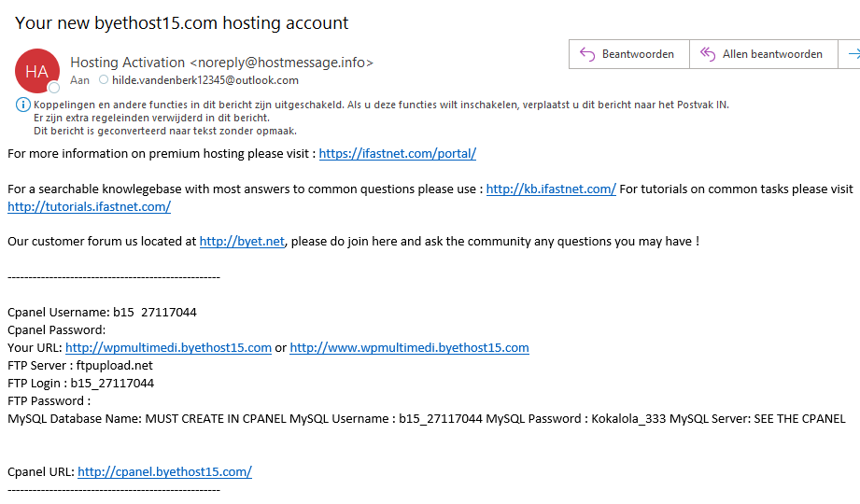Click the email subject heading text
This screenshot has height=504, width=860.
(181, 23)
